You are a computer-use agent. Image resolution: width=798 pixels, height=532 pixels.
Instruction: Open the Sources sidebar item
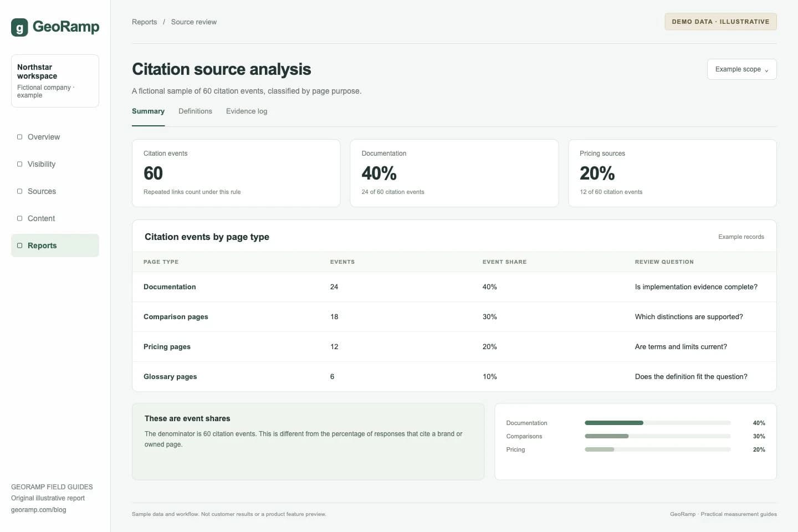55,191
